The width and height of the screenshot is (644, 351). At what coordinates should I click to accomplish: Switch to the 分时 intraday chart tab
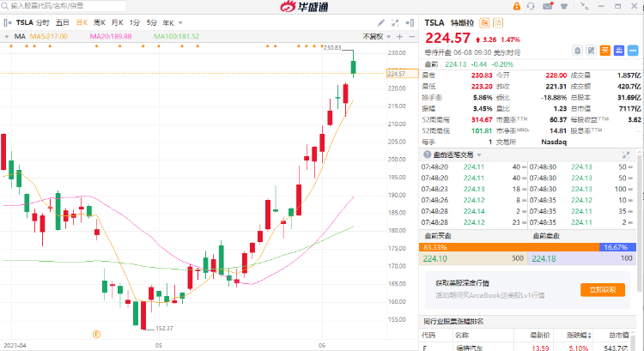(x=42, y=22)
